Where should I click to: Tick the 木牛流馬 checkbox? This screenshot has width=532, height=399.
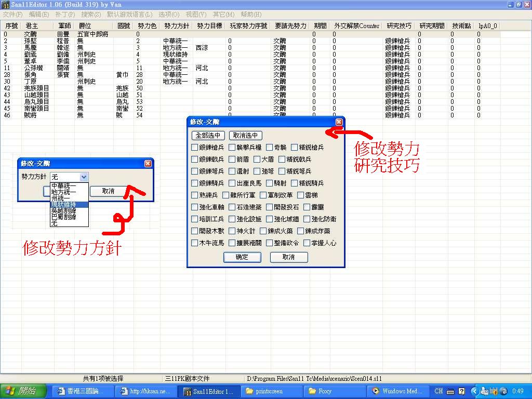tap(195, 243)
